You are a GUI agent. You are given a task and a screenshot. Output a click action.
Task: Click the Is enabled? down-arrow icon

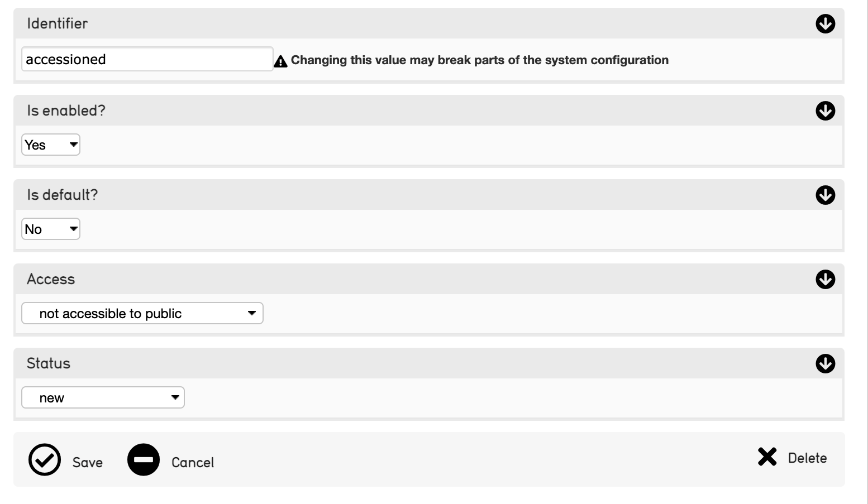825,111
